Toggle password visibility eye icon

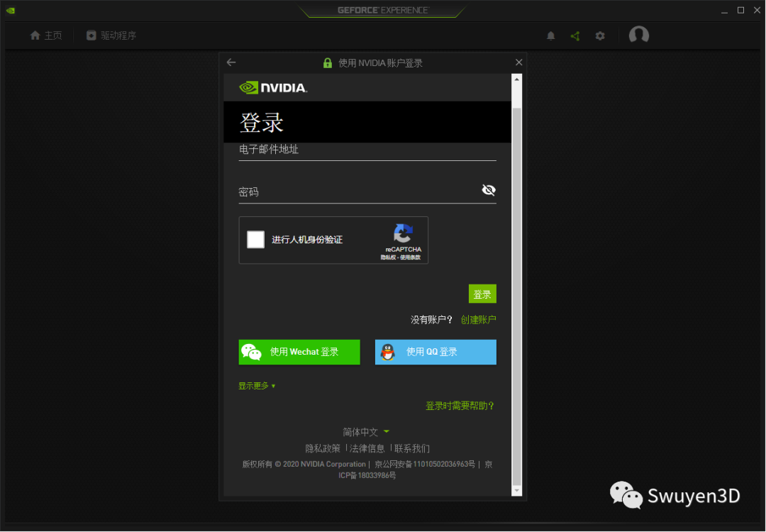(489, 190)
